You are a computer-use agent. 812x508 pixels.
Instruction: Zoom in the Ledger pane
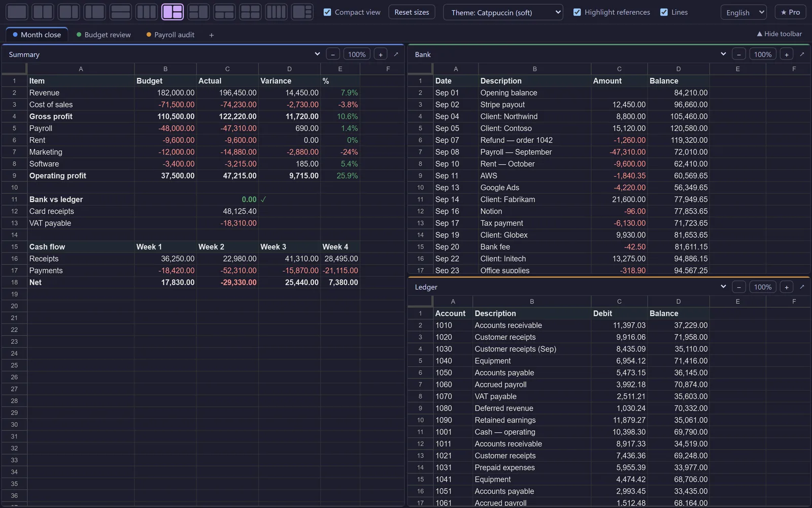[787, 287]
